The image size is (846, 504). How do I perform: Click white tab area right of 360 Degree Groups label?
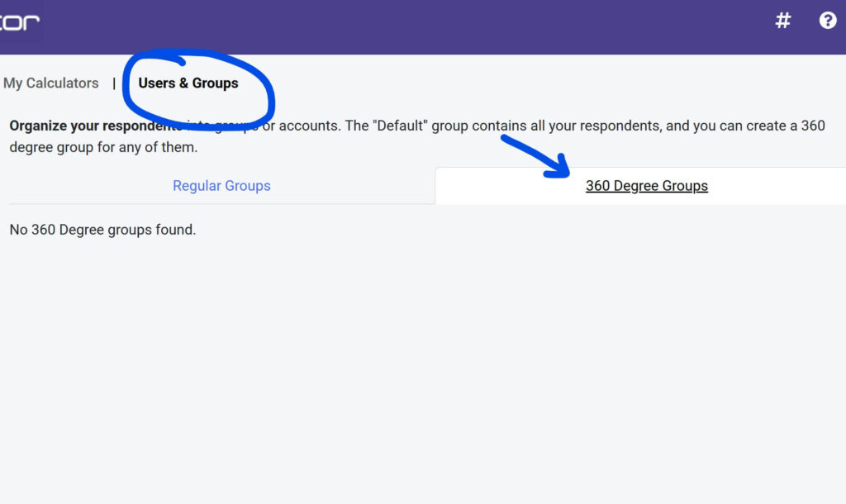(x=785, y=186)
